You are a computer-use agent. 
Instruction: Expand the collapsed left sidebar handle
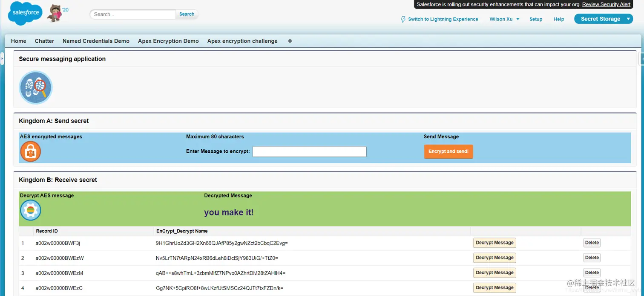click(x=2, y=58)
